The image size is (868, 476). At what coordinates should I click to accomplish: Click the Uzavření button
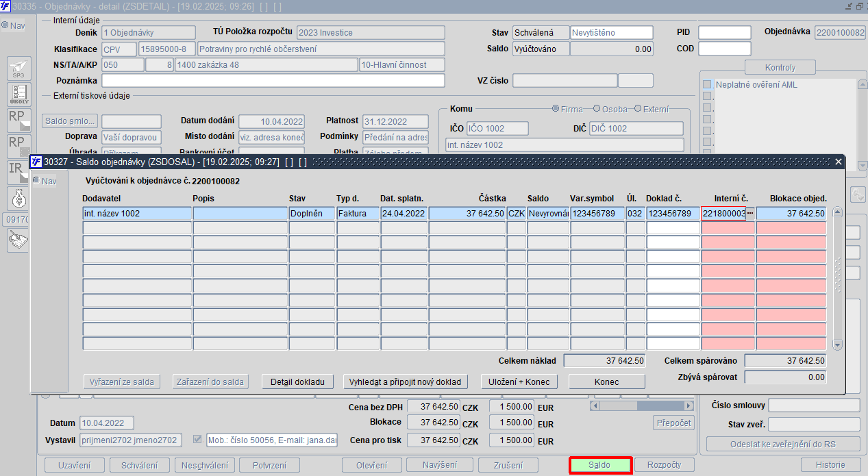(x=75, y=465)
